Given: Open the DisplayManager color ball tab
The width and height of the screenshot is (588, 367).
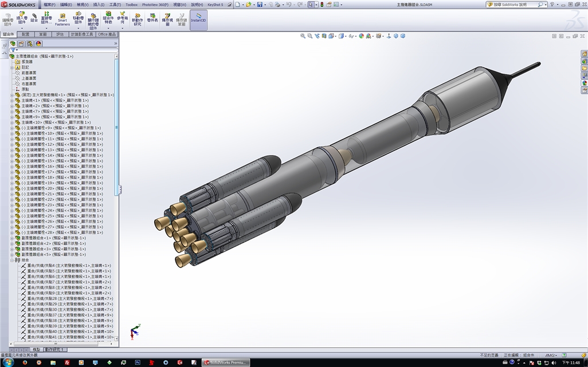Looking at the screenshot, I should (38, 44).
